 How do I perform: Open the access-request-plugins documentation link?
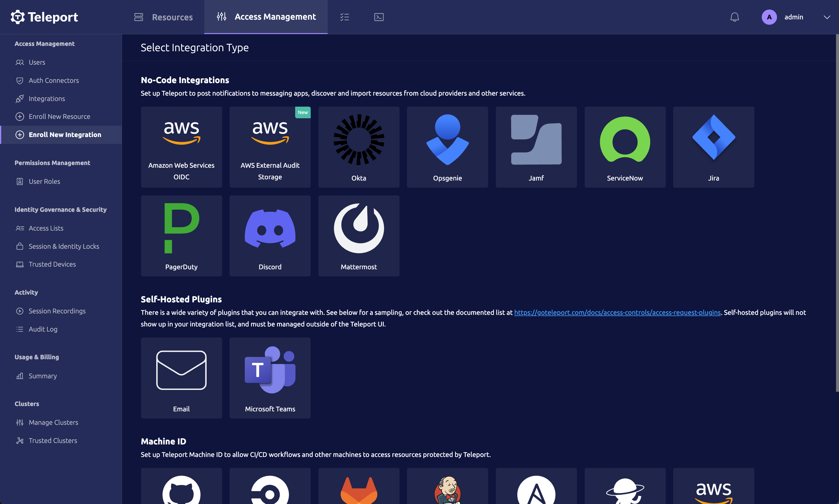(x=617, y=312)
